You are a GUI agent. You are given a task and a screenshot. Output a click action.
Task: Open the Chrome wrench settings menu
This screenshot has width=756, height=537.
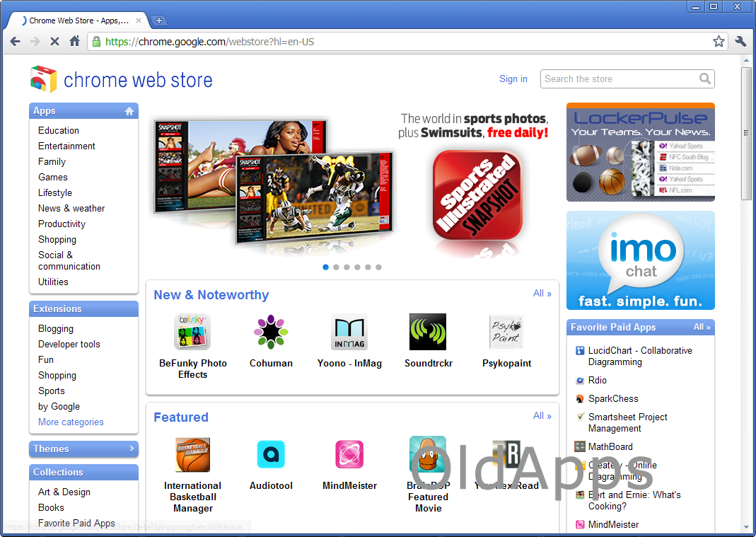pyautogui.click(x=740, y=42)
